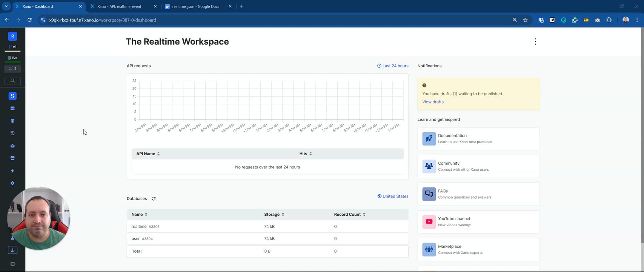644x272 pixels.
Task: Sort databases by Name
Action: point(140,215)
